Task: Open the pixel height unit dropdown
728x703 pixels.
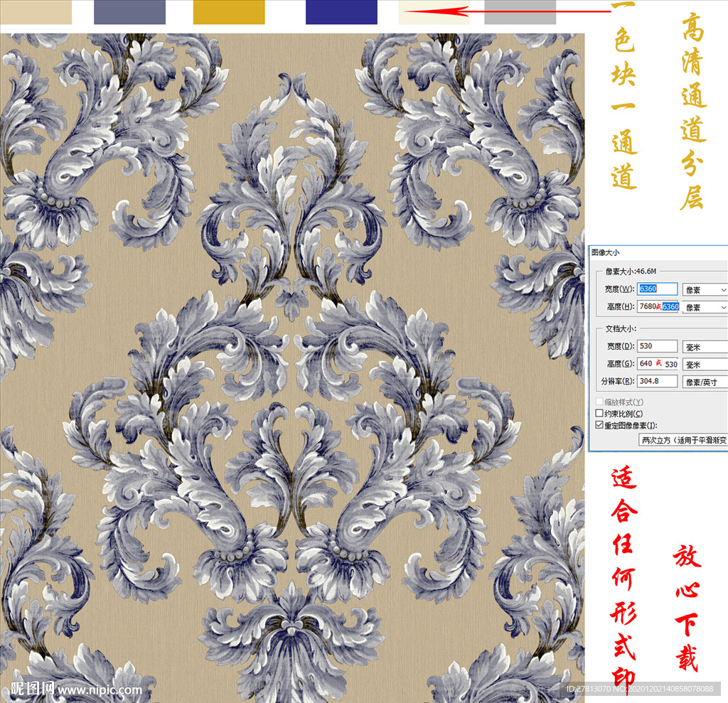Action: [705, 307]
